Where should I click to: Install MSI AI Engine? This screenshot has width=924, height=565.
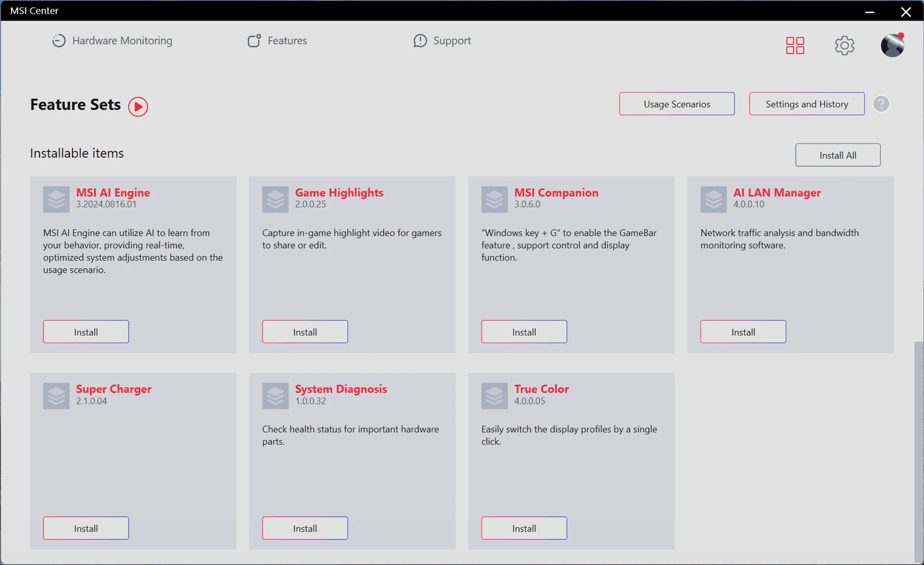click(x=86, y=331)
